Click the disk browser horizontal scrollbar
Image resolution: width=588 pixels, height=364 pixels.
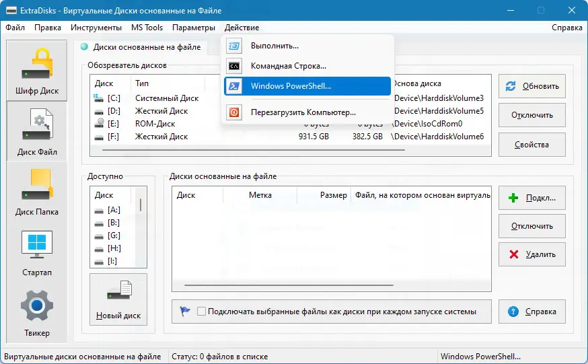254,150
